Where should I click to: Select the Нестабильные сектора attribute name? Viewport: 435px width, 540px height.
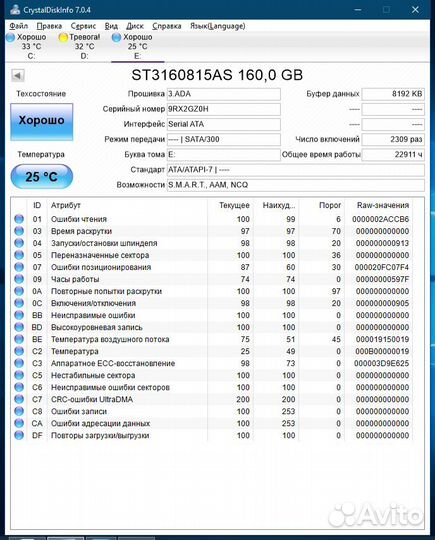pyautogui.click(x=93, y=375)
